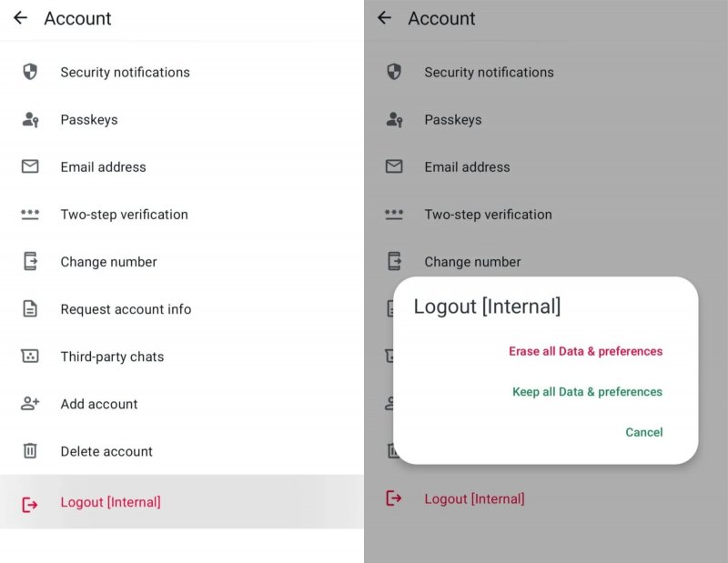Click the Request account info document icon, left screen

tap(30, 309)
